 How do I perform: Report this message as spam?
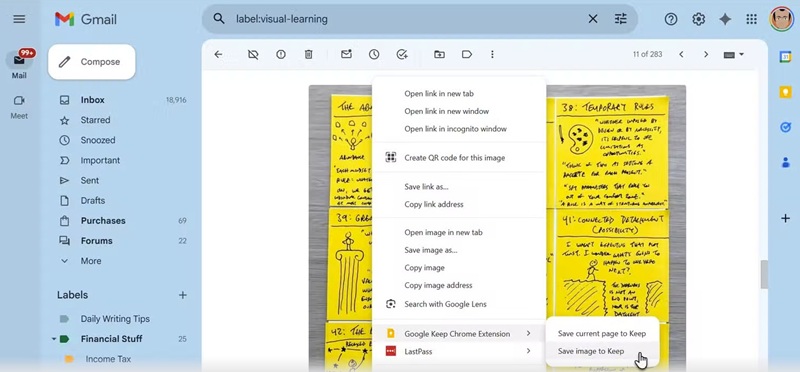click(281, 54)
